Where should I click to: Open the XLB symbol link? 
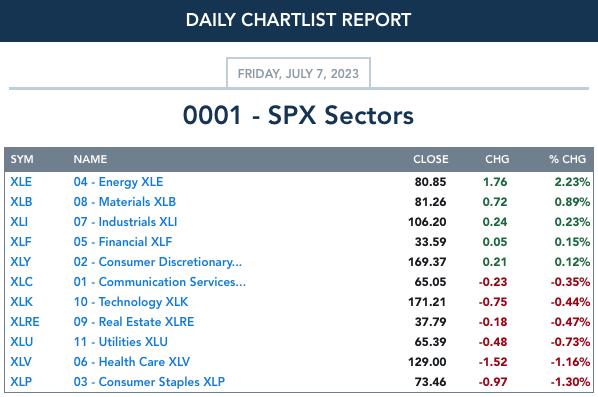[21, 202]
